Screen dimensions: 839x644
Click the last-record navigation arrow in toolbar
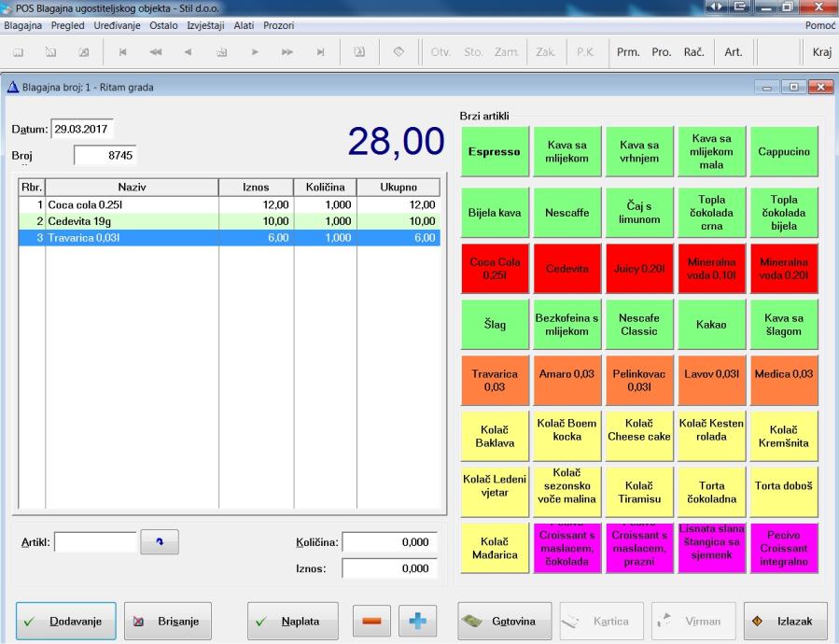coord(320,52)
